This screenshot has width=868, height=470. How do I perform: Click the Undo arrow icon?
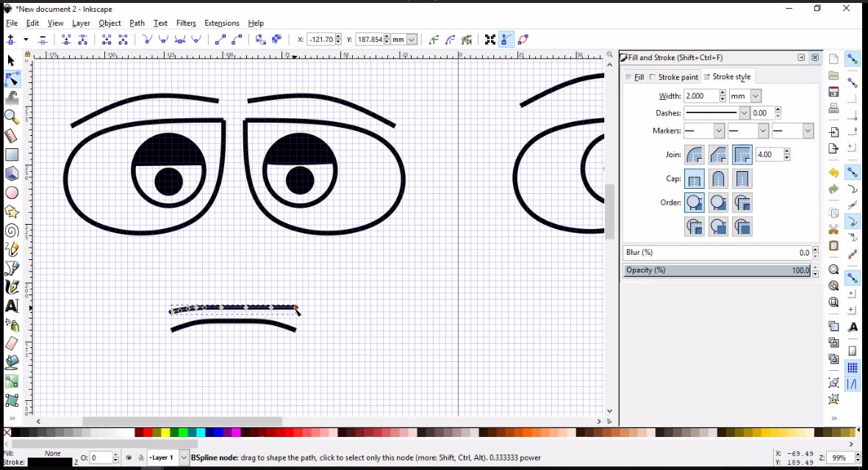pyautogui.click(x=833, y=173)
